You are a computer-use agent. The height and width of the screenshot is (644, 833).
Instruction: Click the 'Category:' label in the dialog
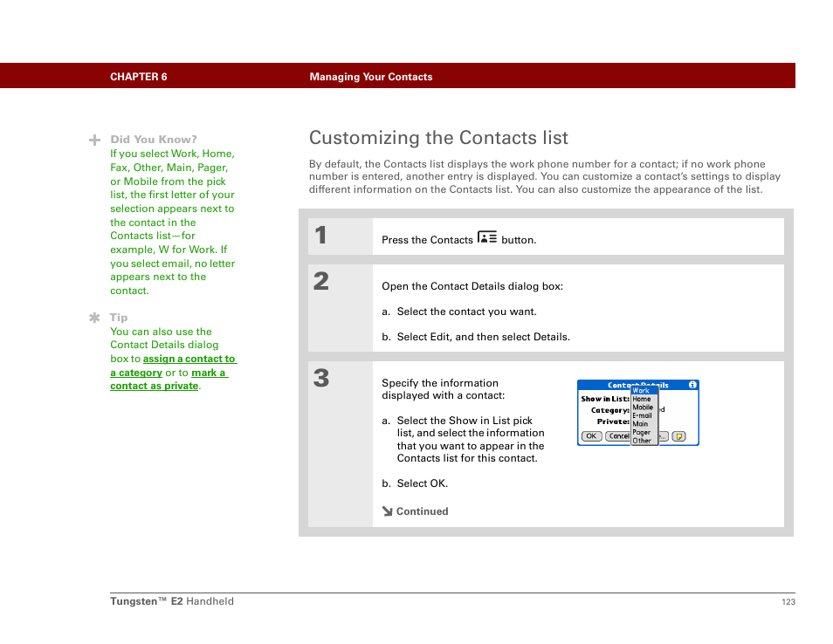coord(610,410)
